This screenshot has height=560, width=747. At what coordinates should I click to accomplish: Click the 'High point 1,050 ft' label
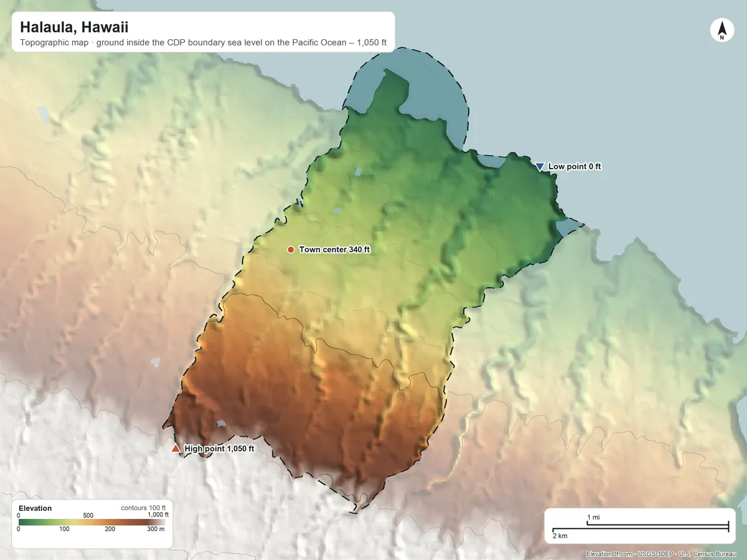(x=219, y=448)
